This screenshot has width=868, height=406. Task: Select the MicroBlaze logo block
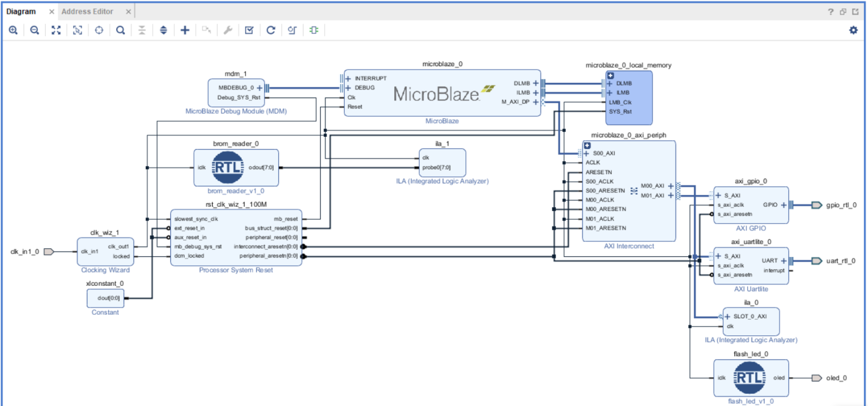click(x=444, y=93)
